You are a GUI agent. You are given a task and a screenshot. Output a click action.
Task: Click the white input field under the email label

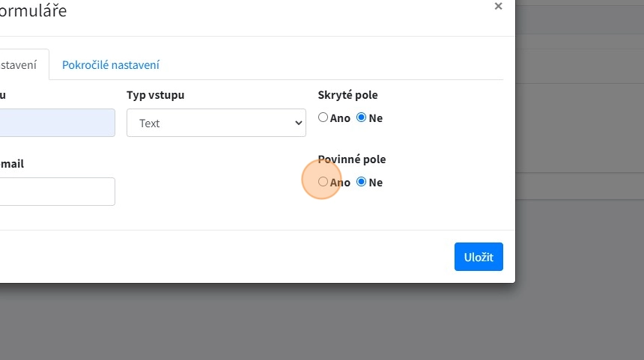pyautogui.click(x=56, y=192)
